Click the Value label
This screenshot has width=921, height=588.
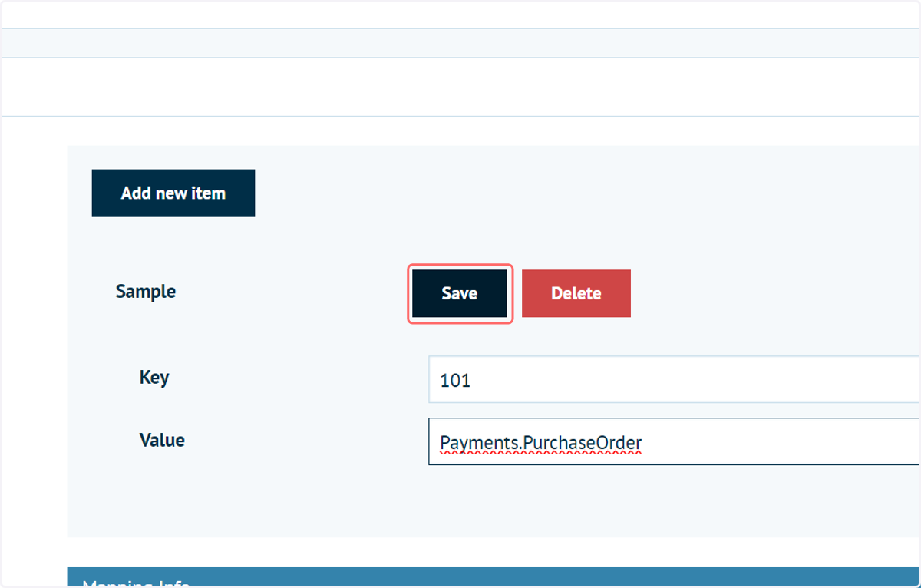point(162,441)
